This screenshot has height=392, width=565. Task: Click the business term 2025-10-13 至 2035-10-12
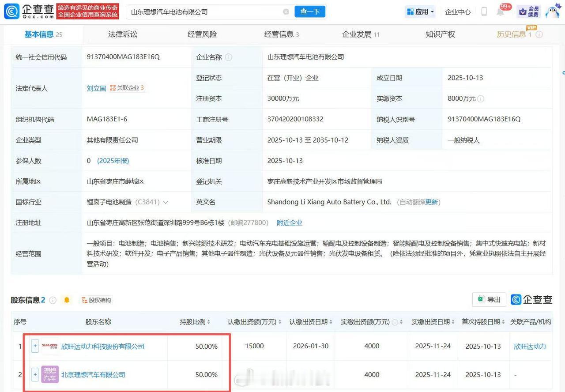308,140
